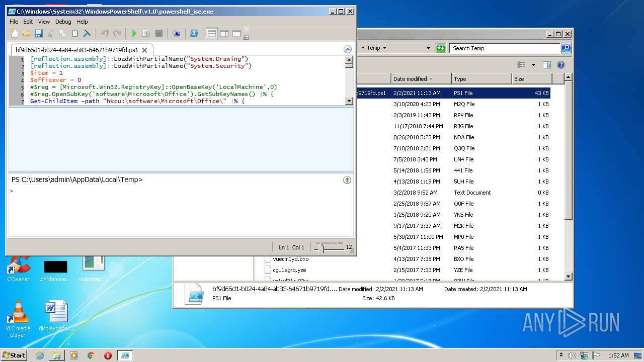644x362 pixels.
Task: Open the View menu
Action: click(44, 22)
